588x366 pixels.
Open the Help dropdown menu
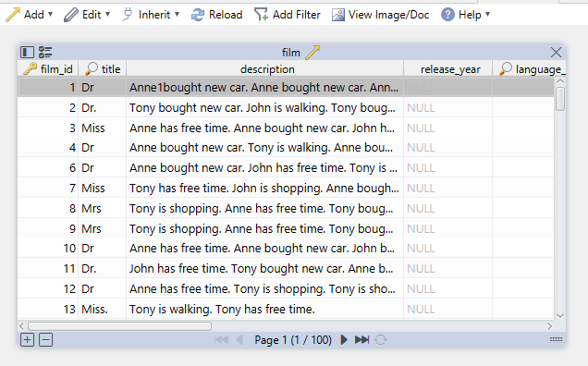[465, 15]
